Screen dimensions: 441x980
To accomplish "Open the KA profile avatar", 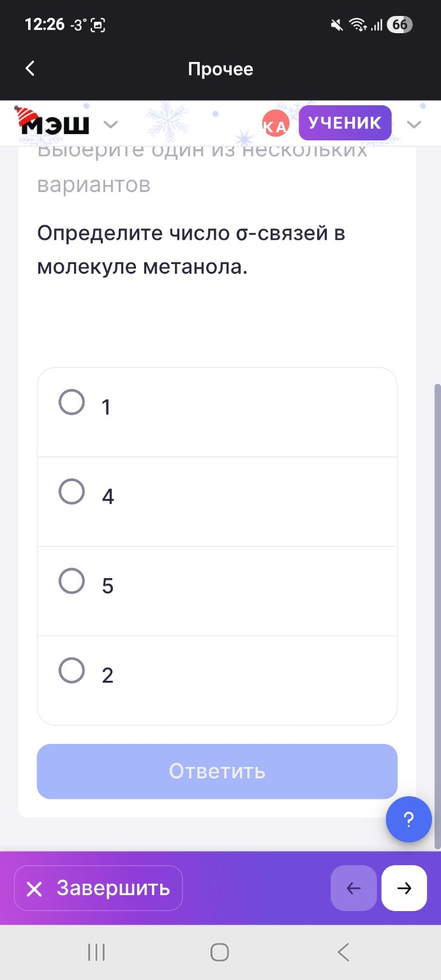I will point(276,122).
